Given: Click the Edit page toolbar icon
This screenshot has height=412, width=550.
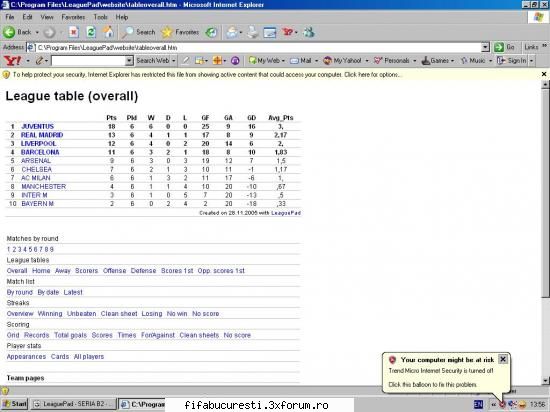Looking at the screenshot, I should pyautogui.click(x=270, y=33).
